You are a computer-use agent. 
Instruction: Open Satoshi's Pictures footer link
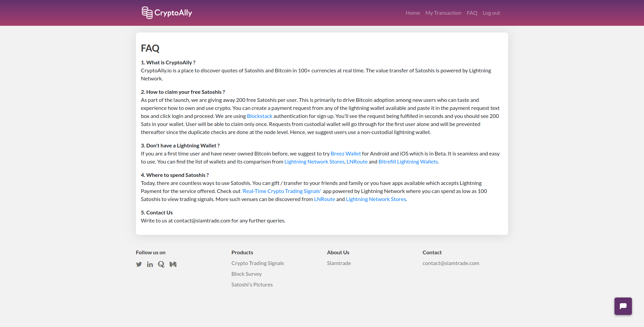(252, 284)
